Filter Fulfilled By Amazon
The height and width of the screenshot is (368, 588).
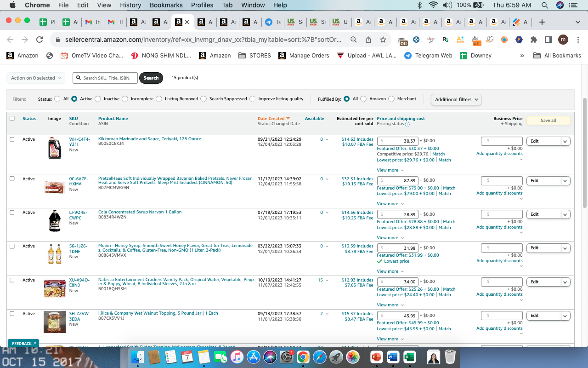[x=363, y=99]
